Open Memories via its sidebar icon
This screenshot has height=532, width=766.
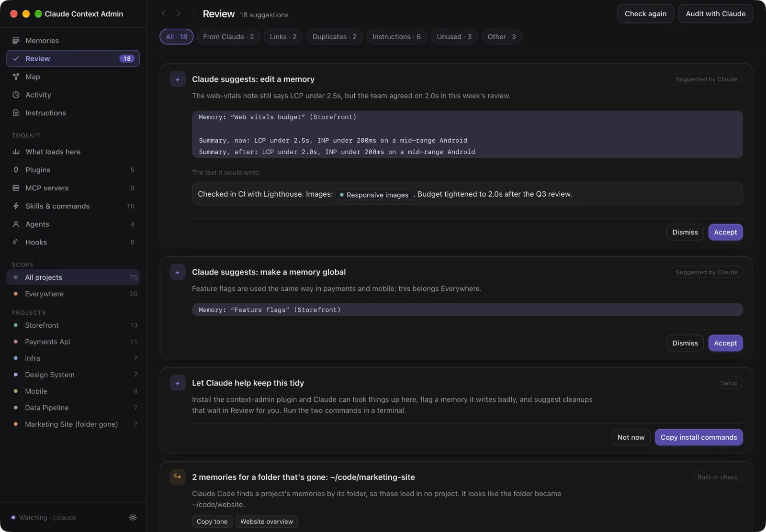coord(16,41)
